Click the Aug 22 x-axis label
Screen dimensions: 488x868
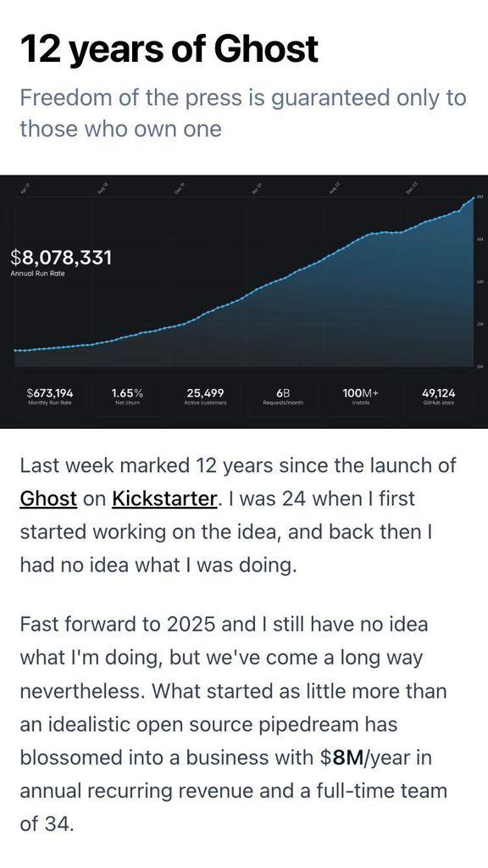[333, 191]
